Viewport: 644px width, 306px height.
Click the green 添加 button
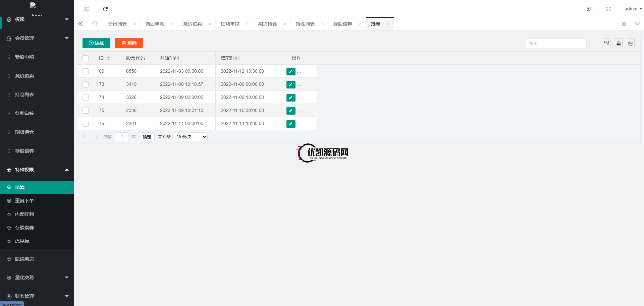96,43
